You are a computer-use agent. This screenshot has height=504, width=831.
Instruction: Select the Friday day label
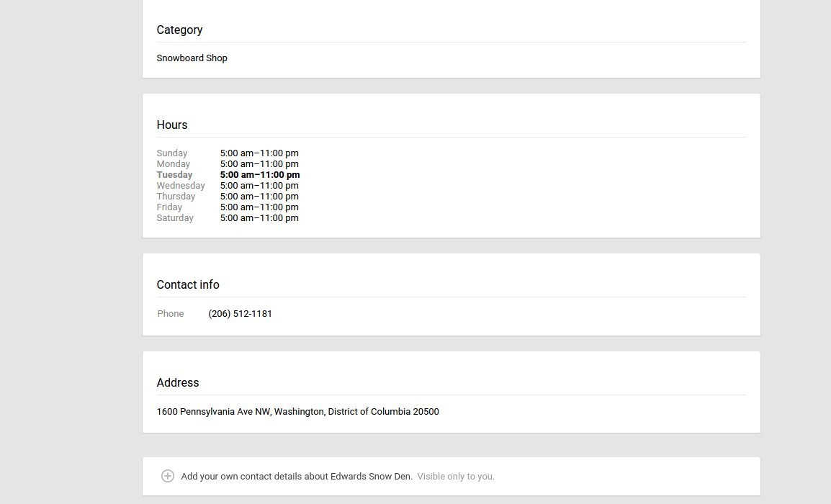(x=169, y=207)
